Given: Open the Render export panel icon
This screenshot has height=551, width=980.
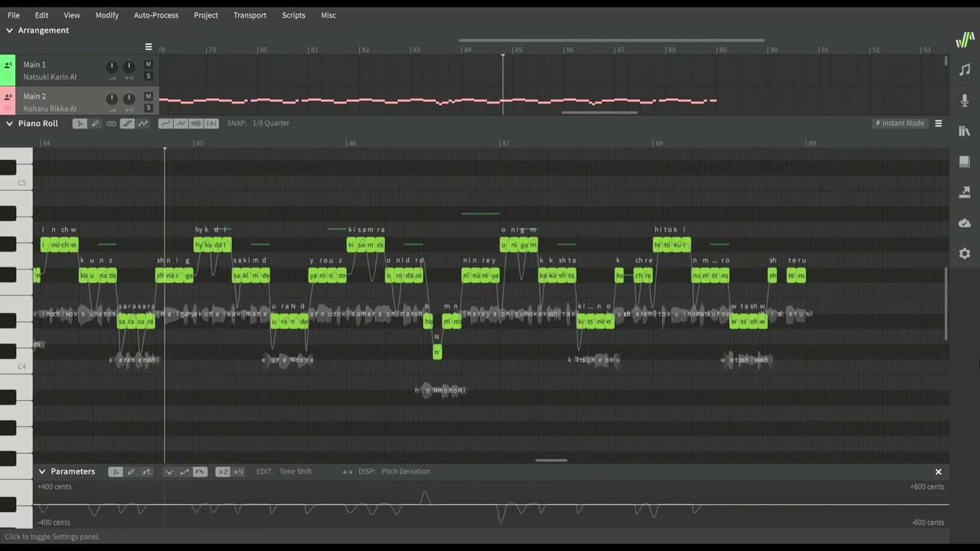Looking at the screenshot, I should 965,192.
